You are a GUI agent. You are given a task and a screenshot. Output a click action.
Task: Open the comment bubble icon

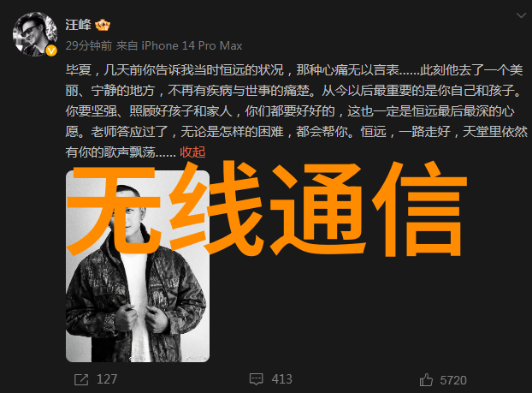coord(256,379)
